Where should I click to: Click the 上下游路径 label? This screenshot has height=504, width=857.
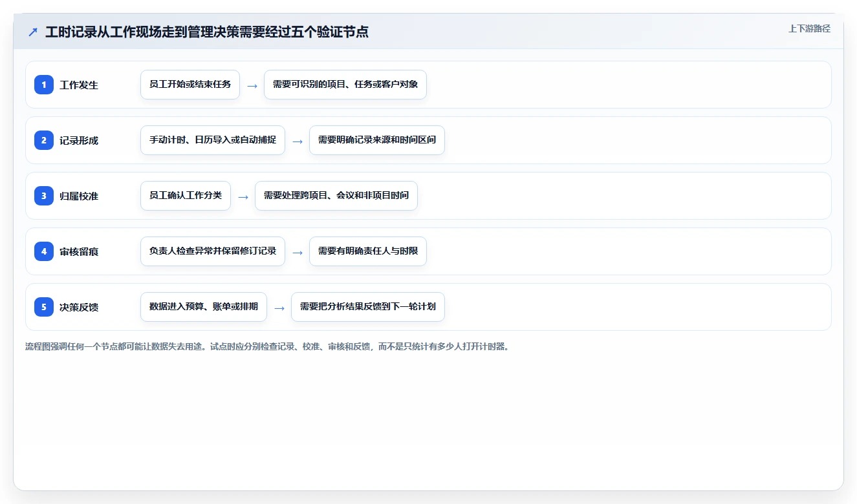(x=809, y=28)
